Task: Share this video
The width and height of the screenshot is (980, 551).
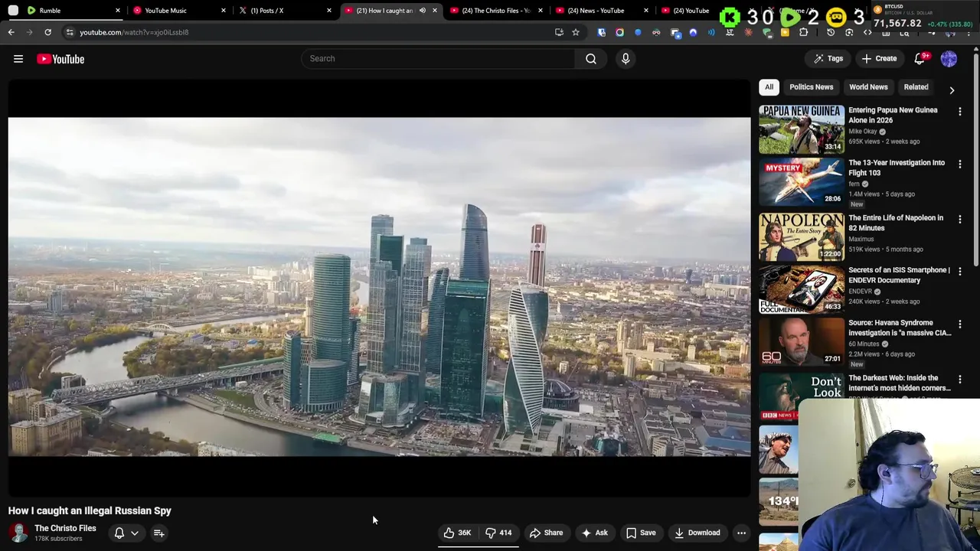Action: pos(546,533)
